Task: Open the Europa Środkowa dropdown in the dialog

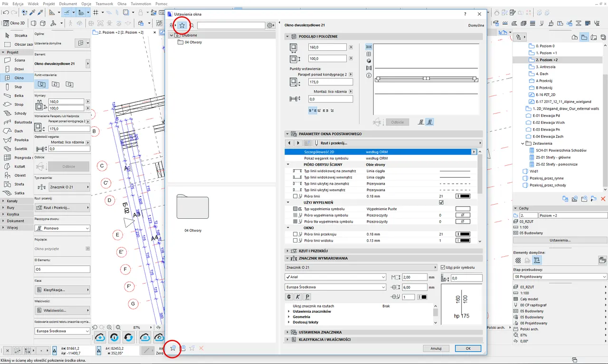Action: (x=335, y=287)
